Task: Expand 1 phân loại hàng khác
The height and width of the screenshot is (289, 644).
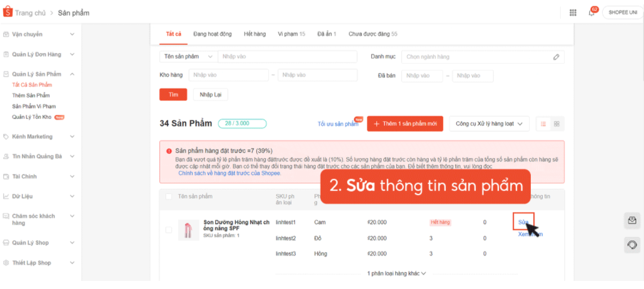Action: click(x=396, y=273)
